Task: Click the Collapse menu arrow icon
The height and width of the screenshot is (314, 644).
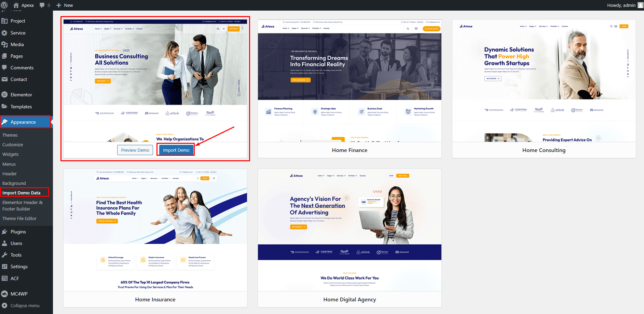Action: tap(4, 305)
